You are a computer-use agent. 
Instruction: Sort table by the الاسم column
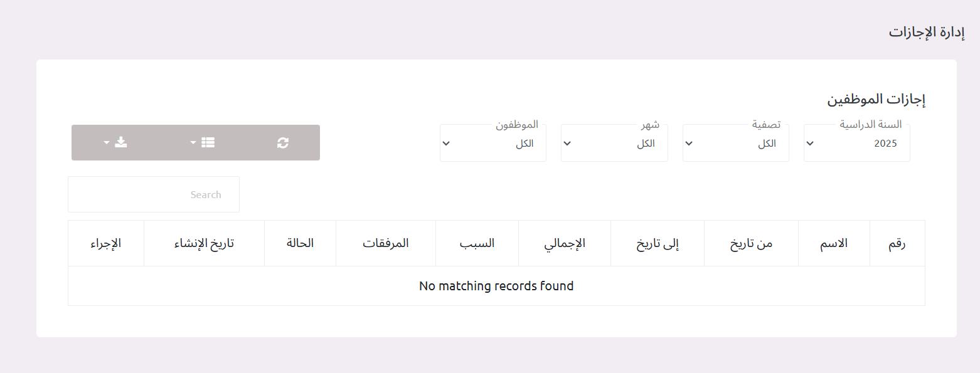(x=834, y=243)
